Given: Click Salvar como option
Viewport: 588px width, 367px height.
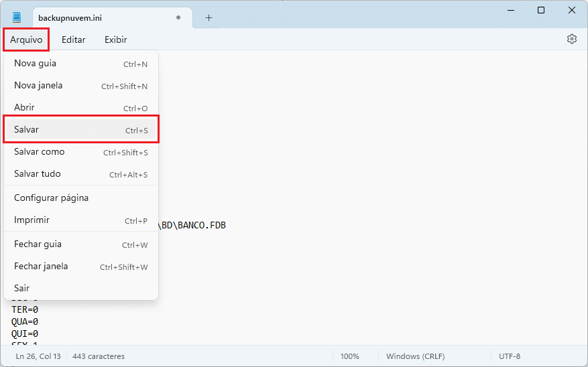Looking at the screenshot, I should 80,152.
